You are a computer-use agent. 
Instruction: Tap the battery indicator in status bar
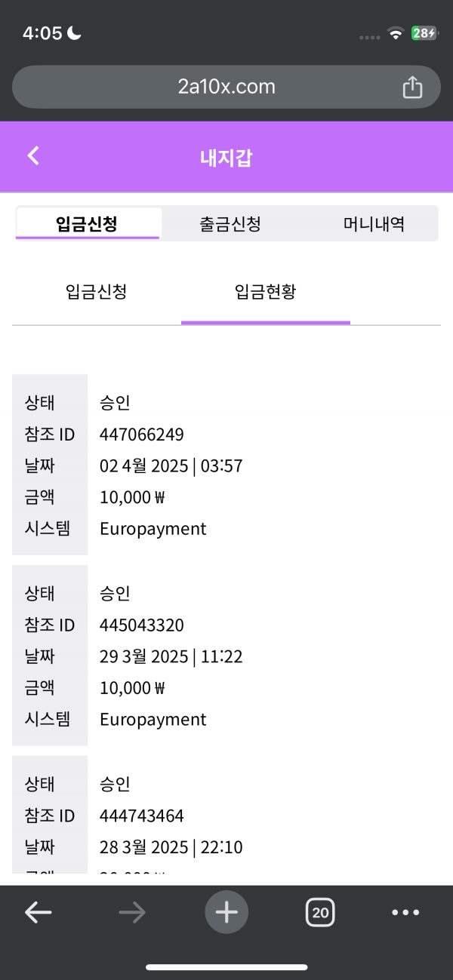click(424, 33)
